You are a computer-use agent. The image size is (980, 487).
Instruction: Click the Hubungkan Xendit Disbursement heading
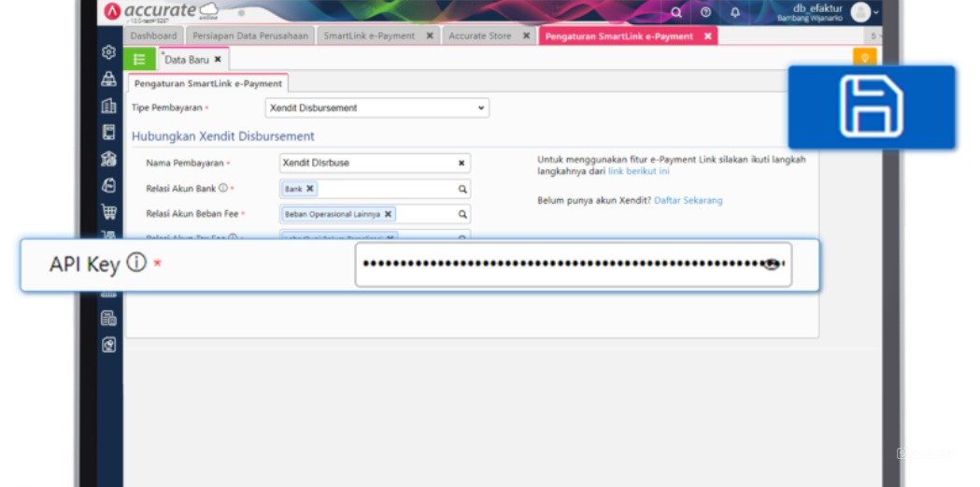coord(223,136)
